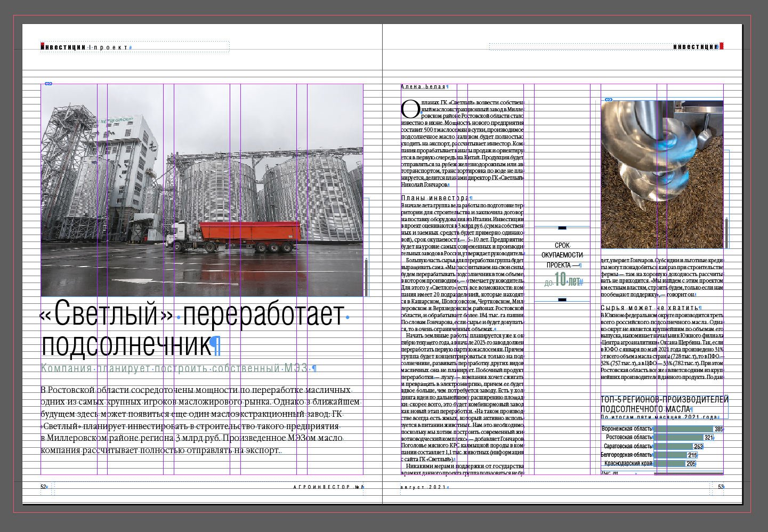Click the author name 'Алена Белая'
768x532 pixels.
tap(423, 86)
